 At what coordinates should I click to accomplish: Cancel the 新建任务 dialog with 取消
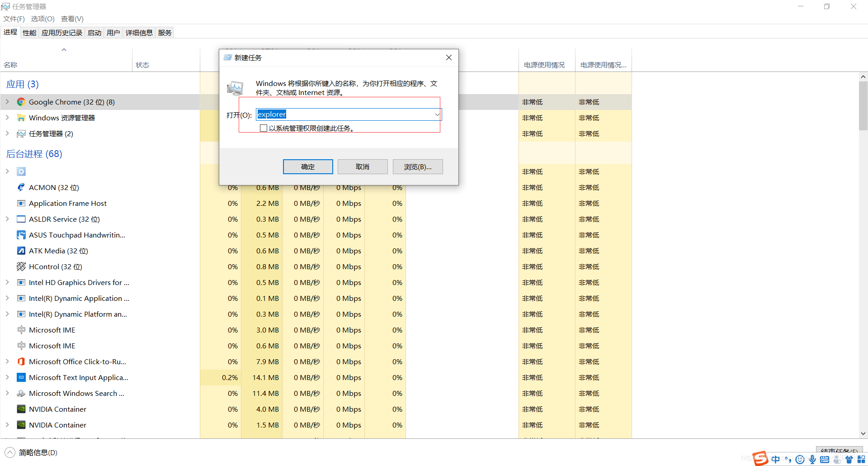(363, 166)
